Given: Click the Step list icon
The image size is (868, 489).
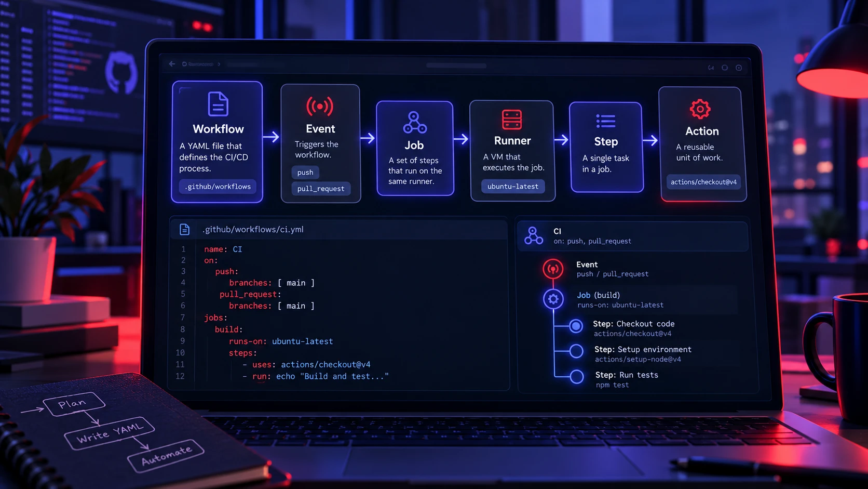Looking at the screenshot, I should pos(605,121).
